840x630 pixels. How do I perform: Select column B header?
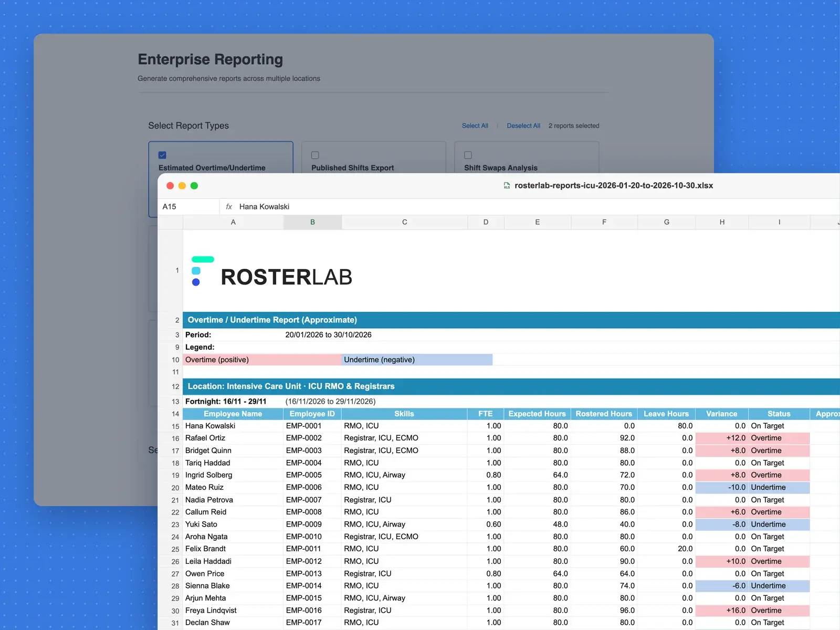pyautogui.click(x=312, y=222)
